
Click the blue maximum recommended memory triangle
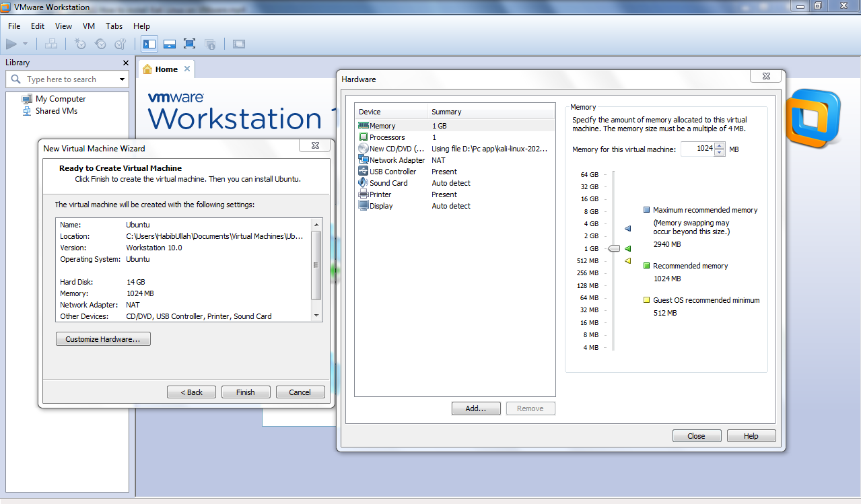pyautogui.click(x=627, y=229)
